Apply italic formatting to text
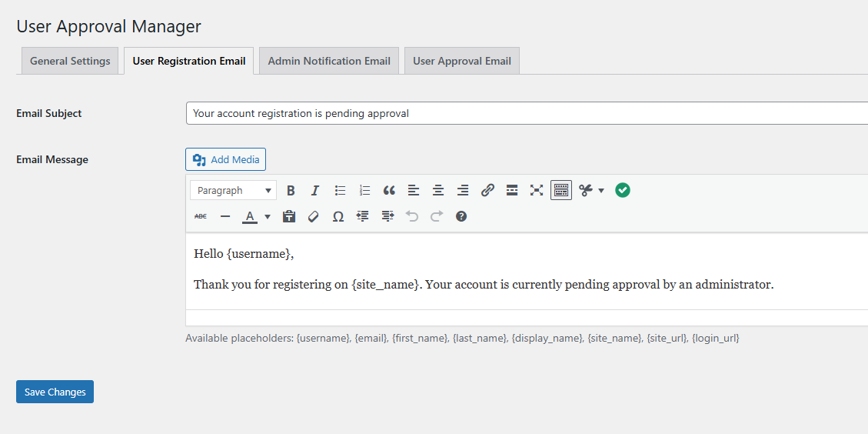Screen dimensions: 868x434 tap(315, 190)
